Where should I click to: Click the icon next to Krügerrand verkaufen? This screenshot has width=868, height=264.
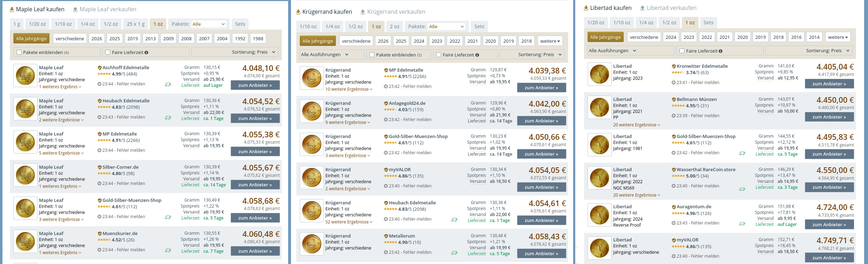(363, 12)
